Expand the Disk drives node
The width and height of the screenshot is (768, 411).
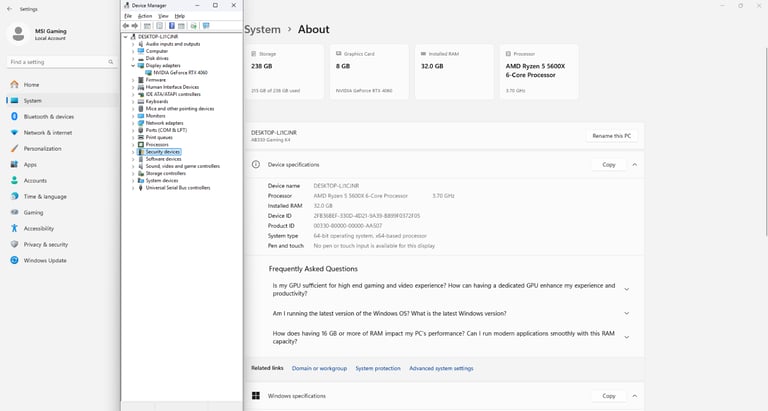133,58
